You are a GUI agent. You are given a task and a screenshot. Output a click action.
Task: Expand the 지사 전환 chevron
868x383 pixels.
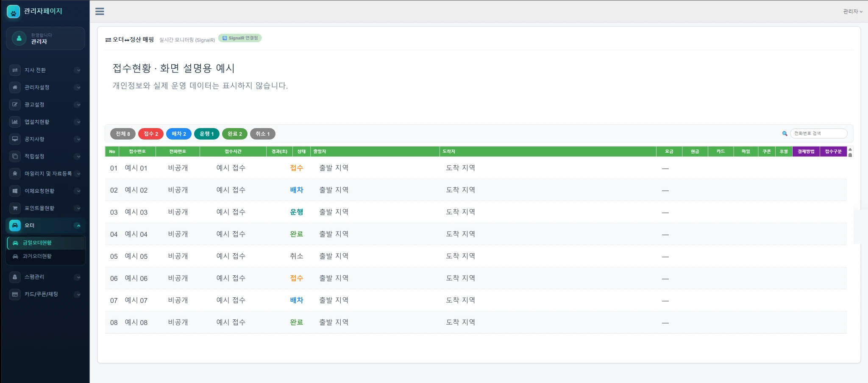[78, 70]
